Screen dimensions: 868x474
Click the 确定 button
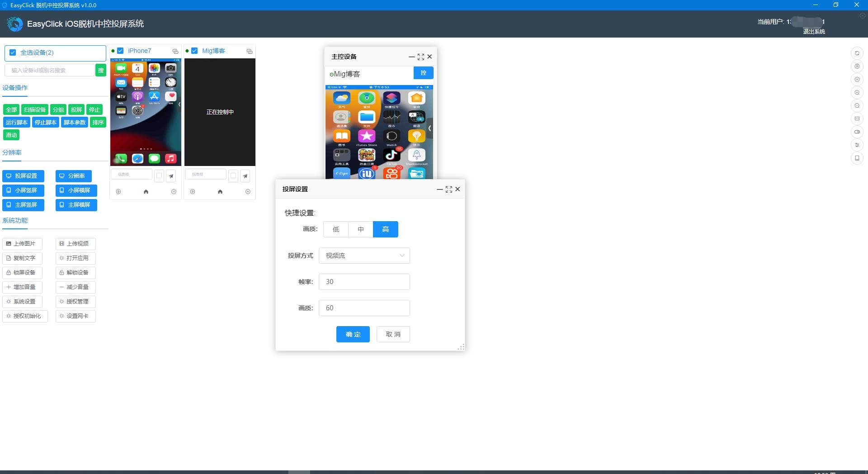tap(353, 334)
